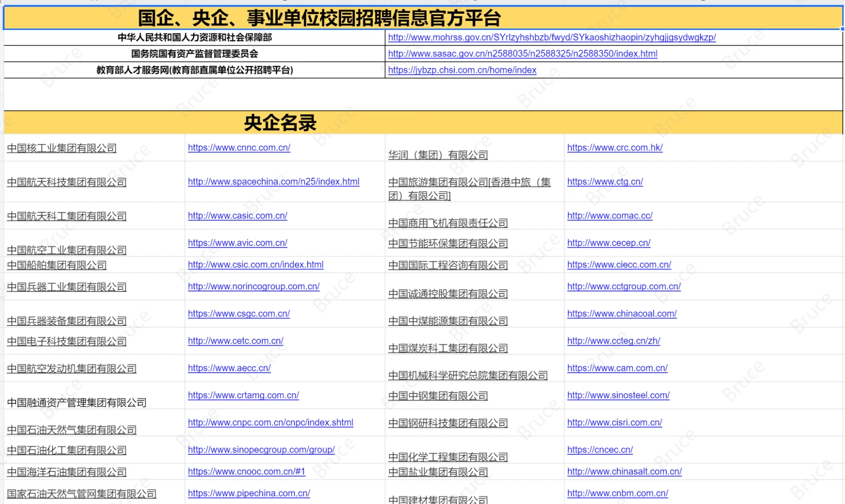The width and height of the screenshot is (845, 504).
Task: Open the www.cnnc.com.cn link
Action: tap(239, 147)
